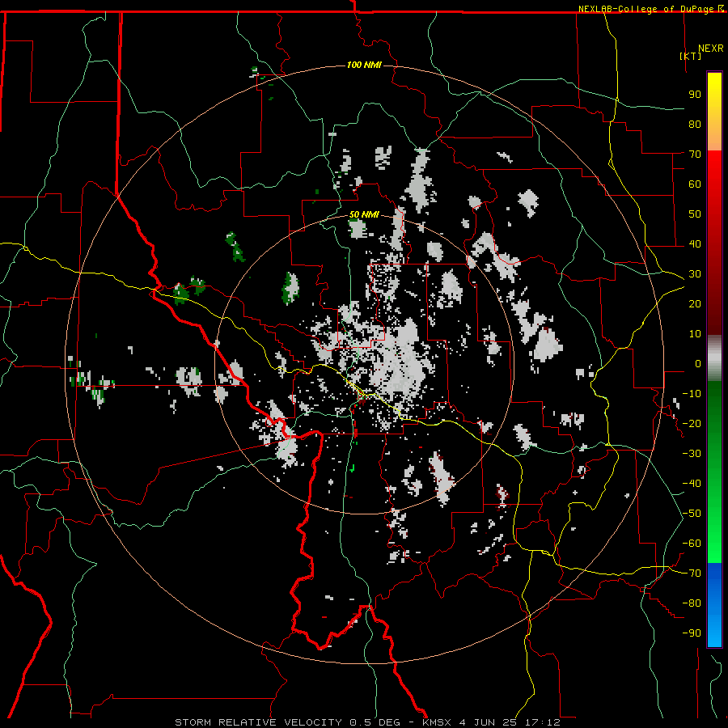Viewport: 728px width, 728px height.
Task: Click the -20 value on velocity scale
Action: [692, 423]
